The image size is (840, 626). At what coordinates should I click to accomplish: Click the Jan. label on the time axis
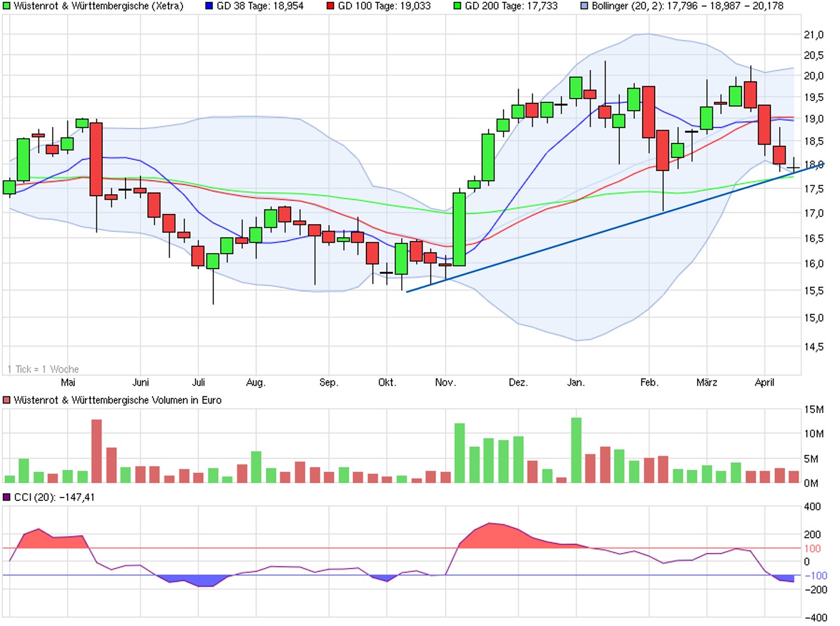click(576, 383)
